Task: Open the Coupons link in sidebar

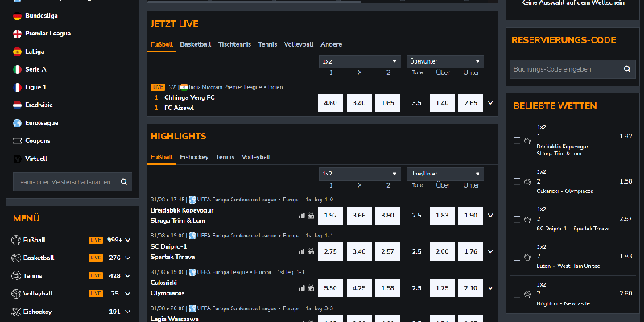Action: [39, 140]
